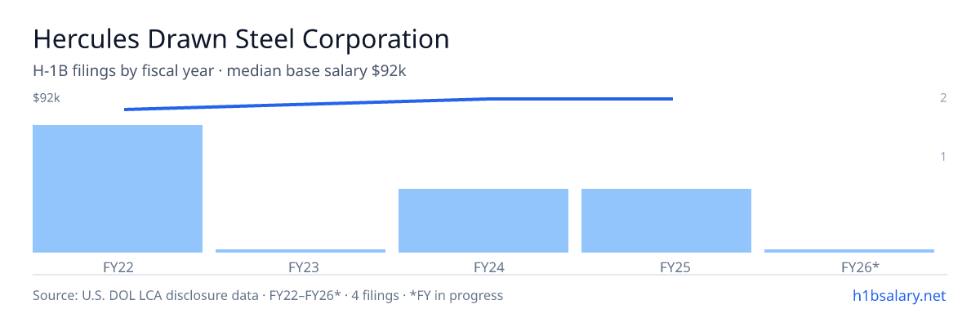
Task: Select the FY22 axis label
Action: (118, 267)
